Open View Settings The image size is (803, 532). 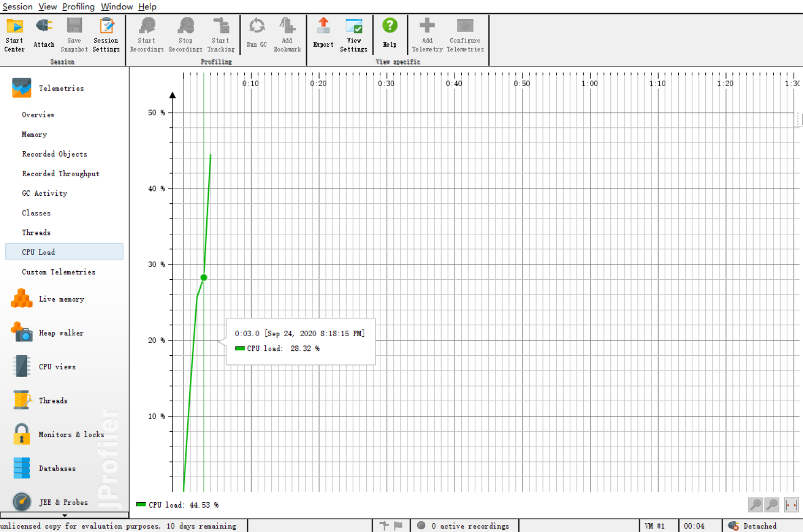354,35
